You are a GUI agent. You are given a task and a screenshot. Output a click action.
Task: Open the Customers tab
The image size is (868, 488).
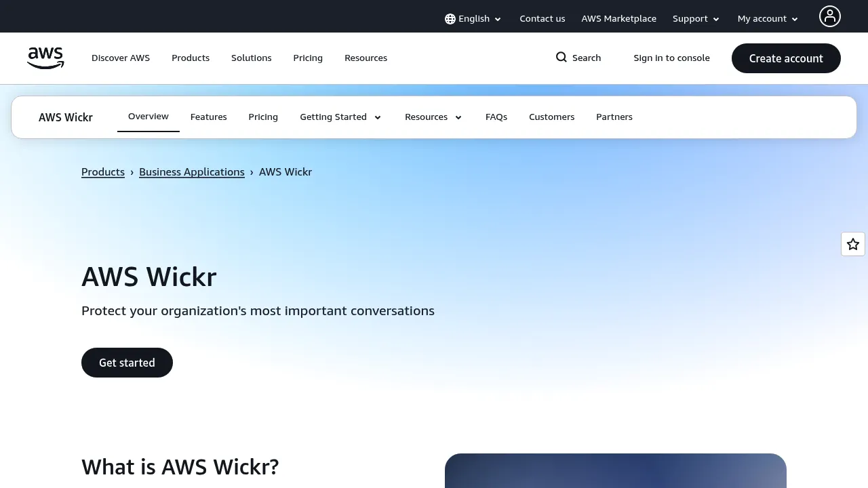pos(552,117)
